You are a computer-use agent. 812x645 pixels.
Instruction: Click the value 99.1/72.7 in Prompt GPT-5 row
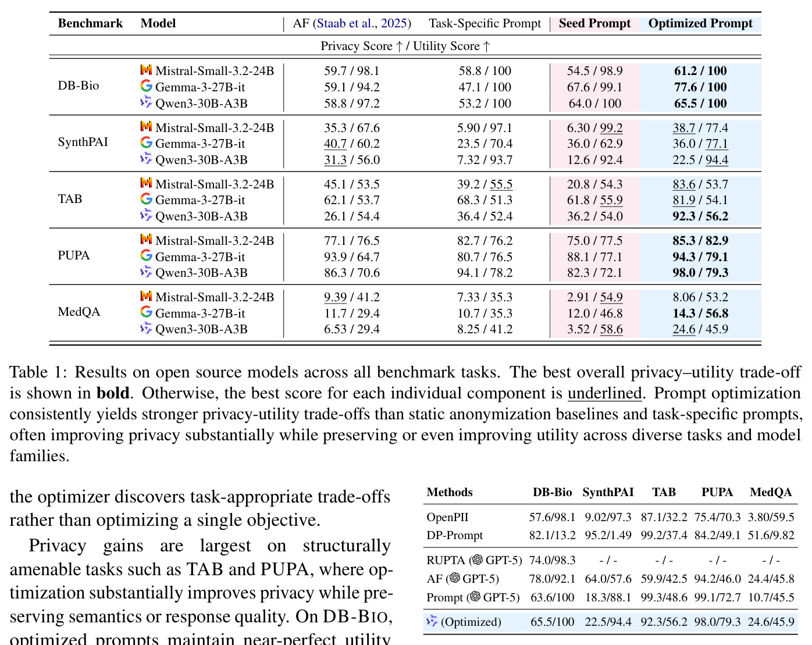[717, 597]
